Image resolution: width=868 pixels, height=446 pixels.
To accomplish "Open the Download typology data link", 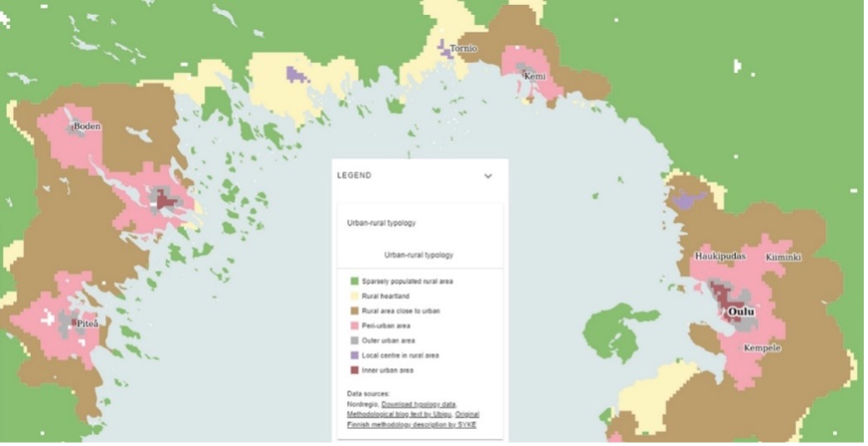I will [419, 404].
